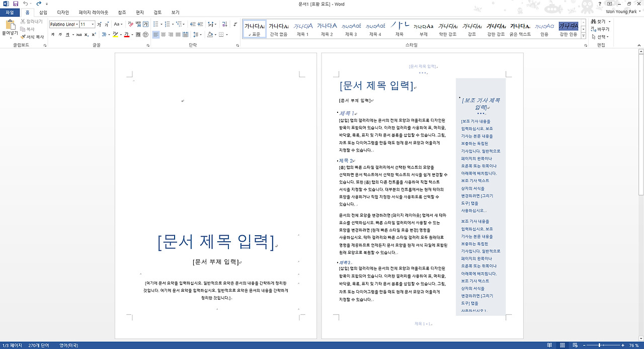Save the document with the floppy disk icon

point(16,4)
